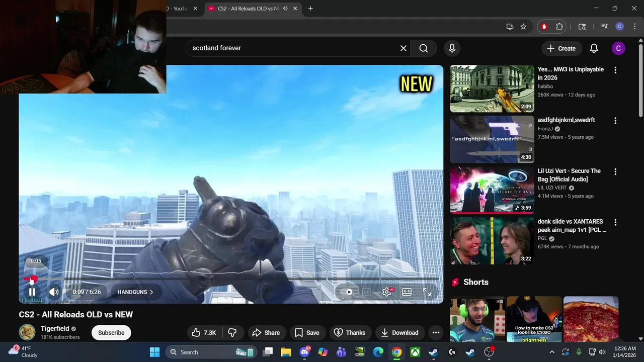The image size is (644, 362).
Task: Open 'asdfghbjnkml,swedrft' video thumbnail
Action: tap(492, 139)
